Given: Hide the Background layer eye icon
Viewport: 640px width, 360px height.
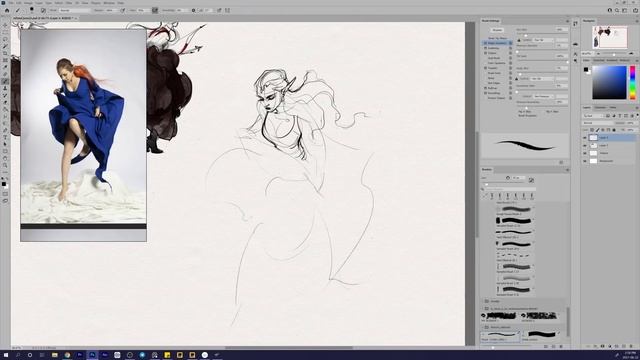Looking at the screenshot, I should point(584,161).
